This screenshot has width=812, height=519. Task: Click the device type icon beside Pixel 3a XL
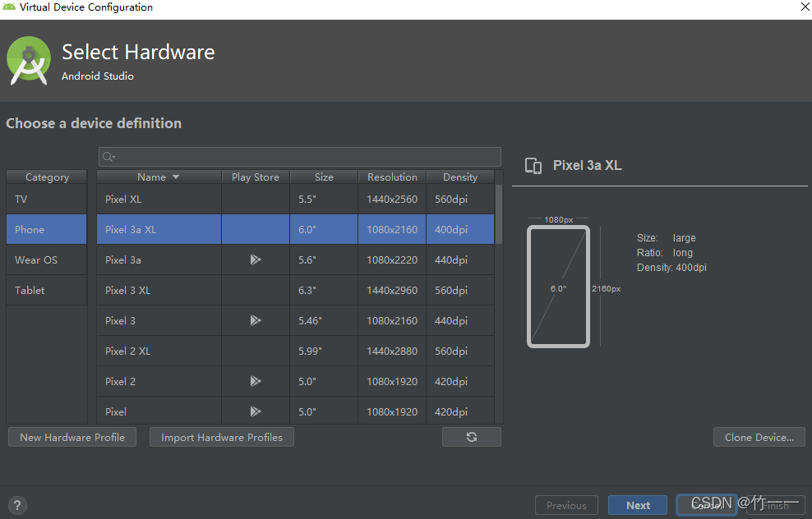click(533, 166)
